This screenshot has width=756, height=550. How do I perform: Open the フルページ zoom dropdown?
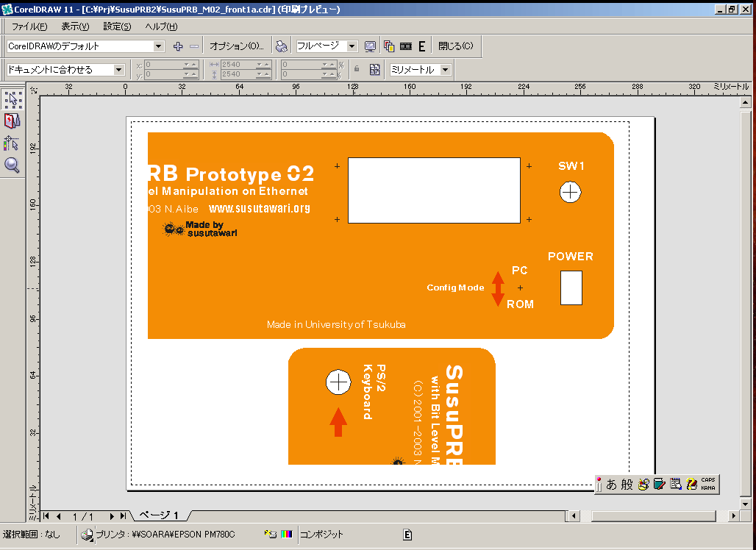352,46
